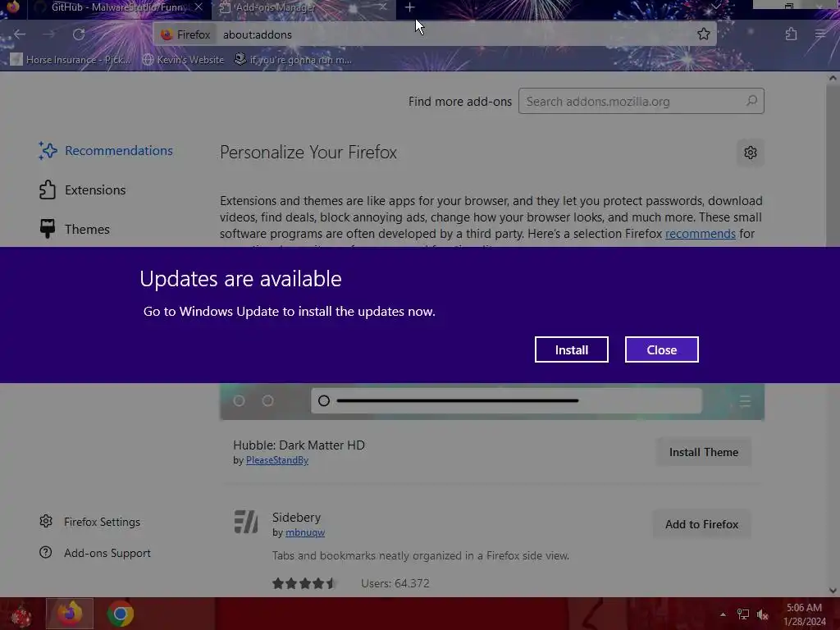
Task: Close the updates available dialog
Action: coord(662,349)
